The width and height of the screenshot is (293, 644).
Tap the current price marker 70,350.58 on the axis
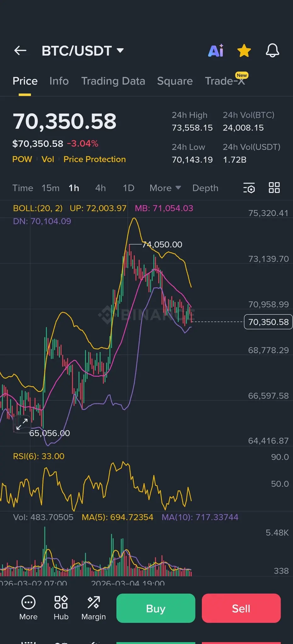coord(268,322)
